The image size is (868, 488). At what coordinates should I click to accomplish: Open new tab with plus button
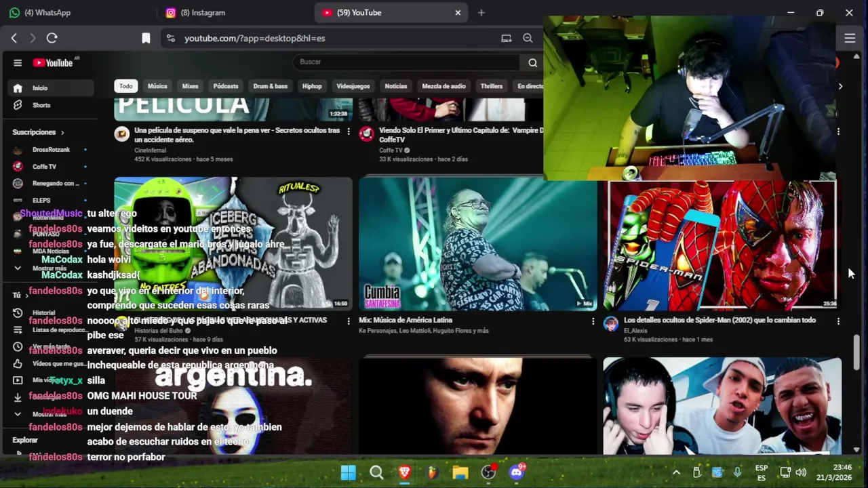click(481, 12)
